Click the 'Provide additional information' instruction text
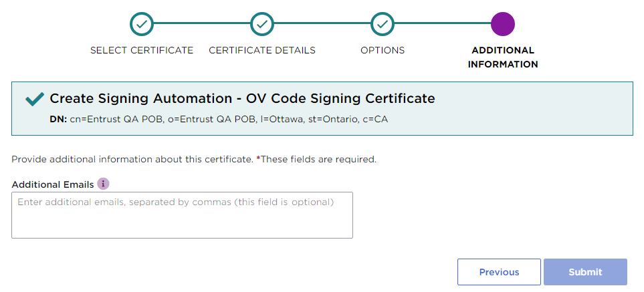The image size is (644, 292). tap(132, 160)
